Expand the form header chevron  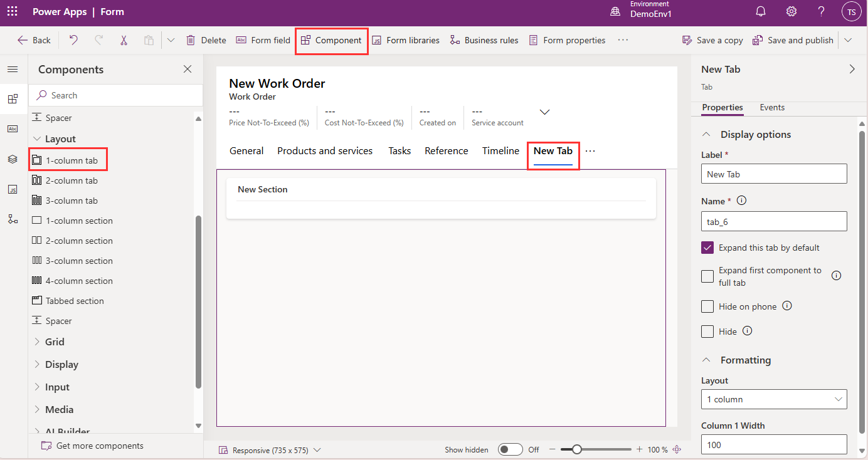click(x=545, y=112)
